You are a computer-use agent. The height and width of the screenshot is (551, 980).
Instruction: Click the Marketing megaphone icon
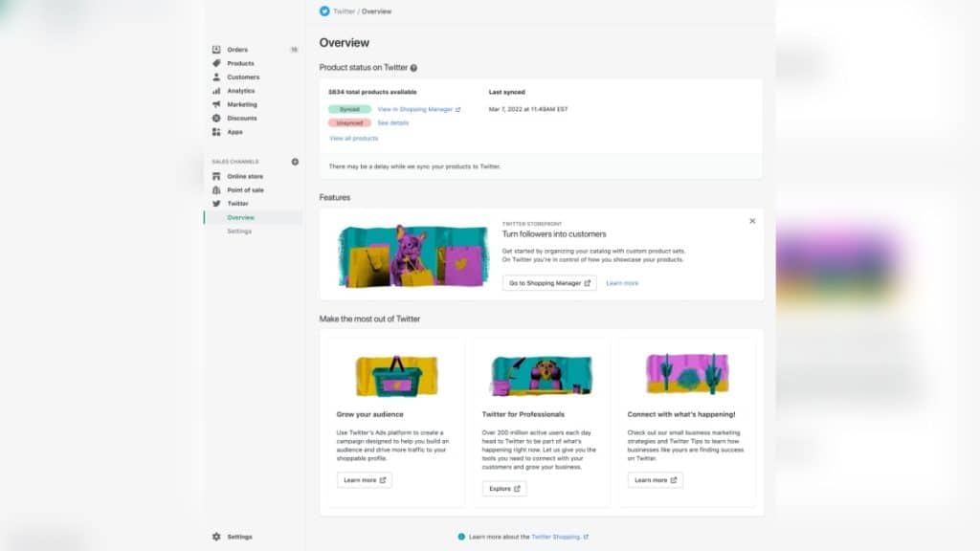(216, 104)
